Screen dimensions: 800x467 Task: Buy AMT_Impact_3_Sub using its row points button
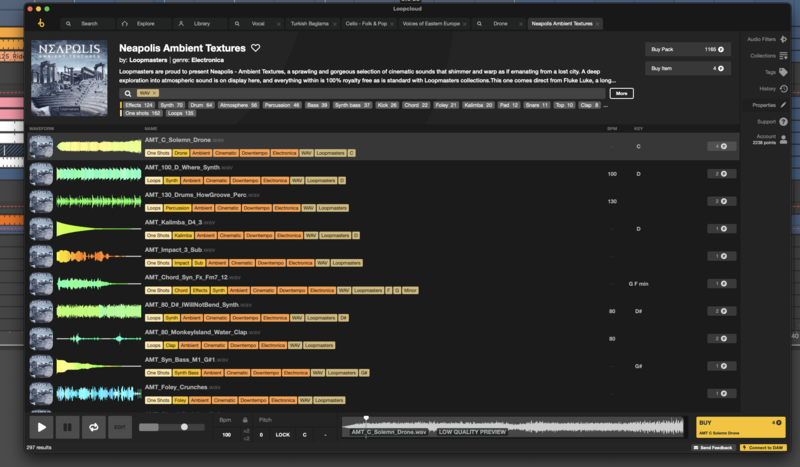pos(721,256)
